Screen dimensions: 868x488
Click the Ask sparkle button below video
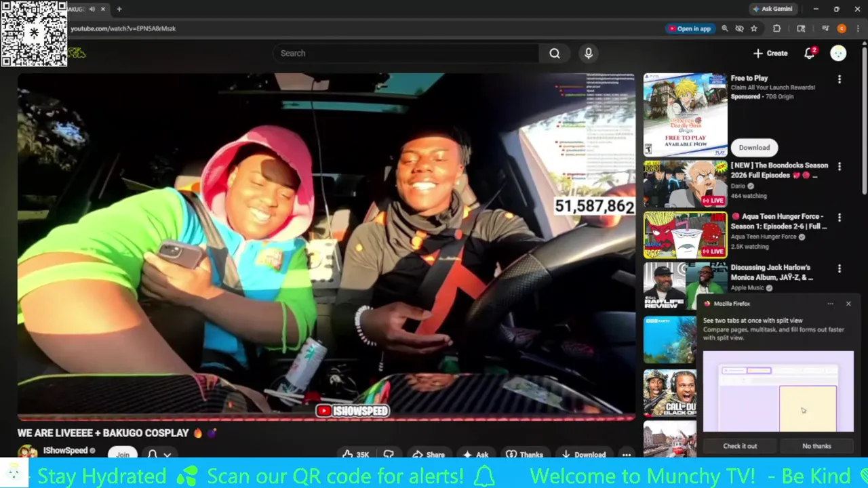476,454
